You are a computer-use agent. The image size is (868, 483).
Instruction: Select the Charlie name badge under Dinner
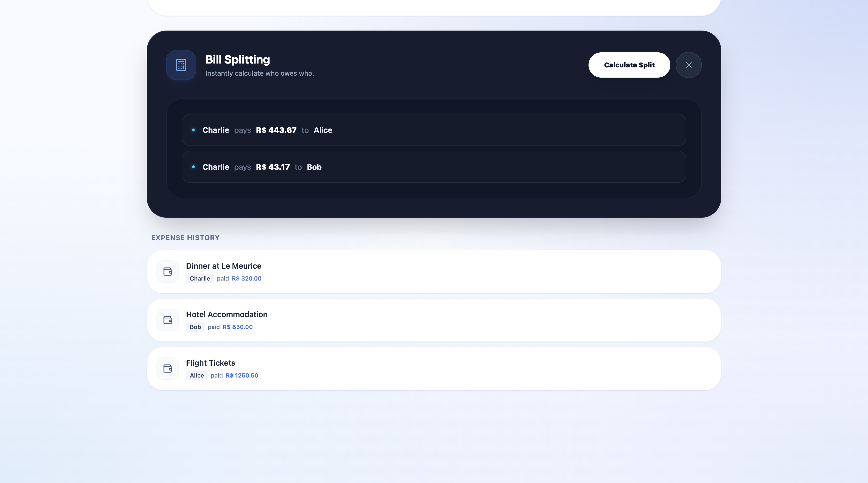(200, 279)
